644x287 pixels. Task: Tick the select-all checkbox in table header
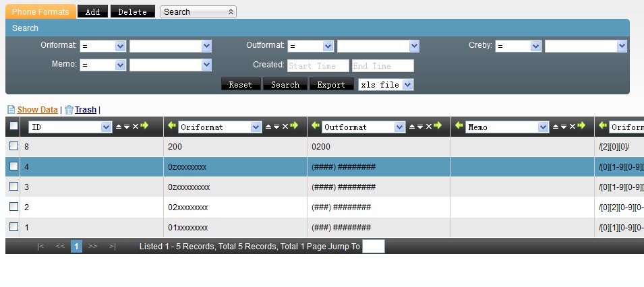point(13,126)
